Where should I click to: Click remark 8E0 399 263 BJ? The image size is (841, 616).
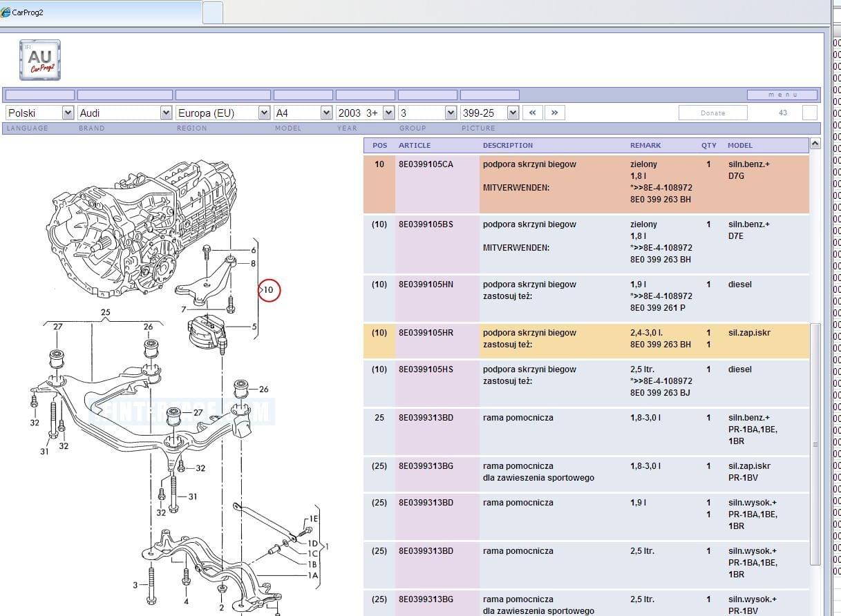point(660,393)
